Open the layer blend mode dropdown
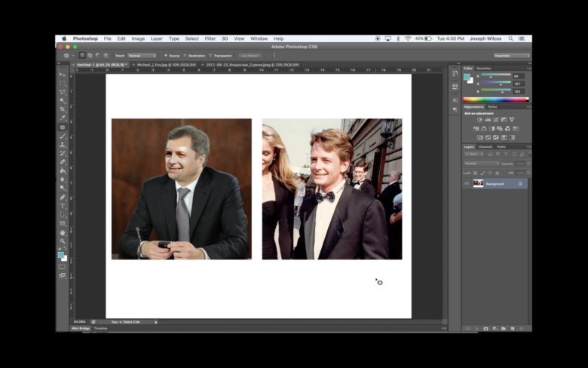 (x=481, y=163)
